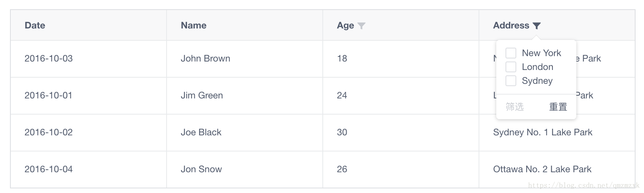Close the Address column filter funnel
This screenshot has height=193, width=644.
pyautogui.click(x=537, y=26)
